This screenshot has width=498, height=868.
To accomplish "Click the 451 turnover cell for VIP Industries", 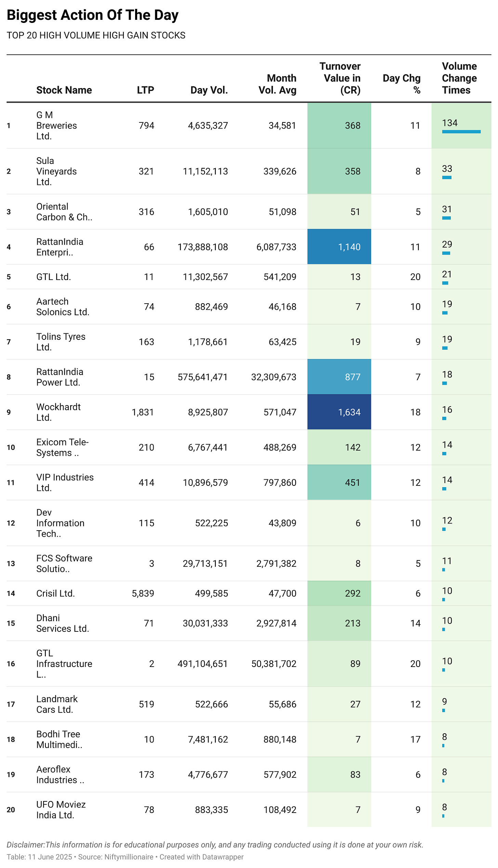I will [x=339, y=483].
